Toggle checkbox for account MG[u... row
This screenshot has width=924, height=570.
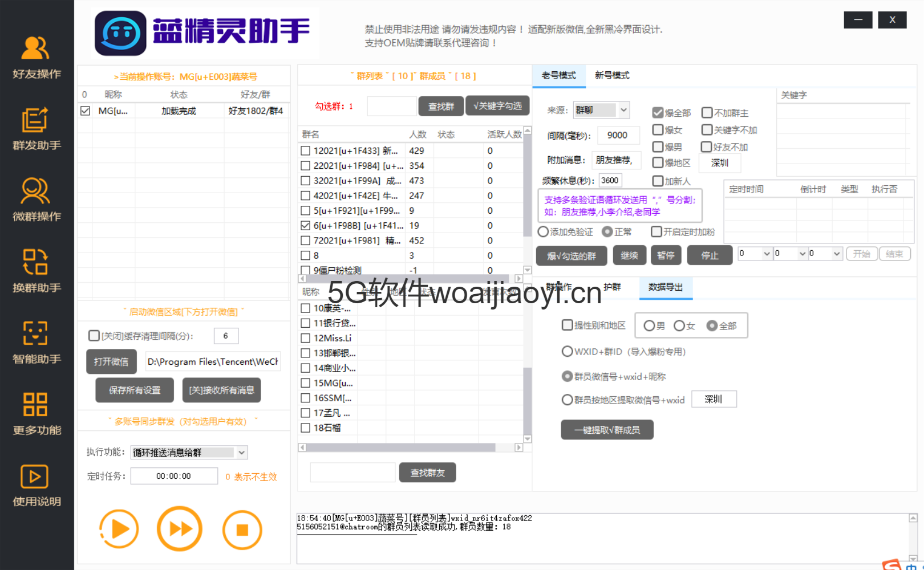[86, 111]
